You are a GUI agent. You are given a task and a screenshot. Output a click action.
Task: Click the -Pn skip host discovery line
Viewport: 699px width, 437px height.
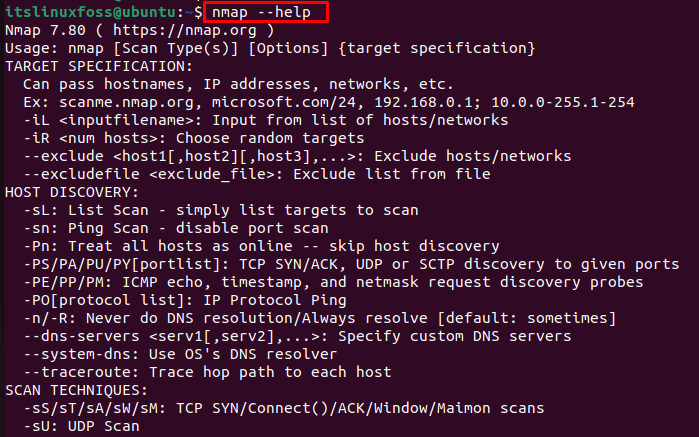click(x=261, y=246)
